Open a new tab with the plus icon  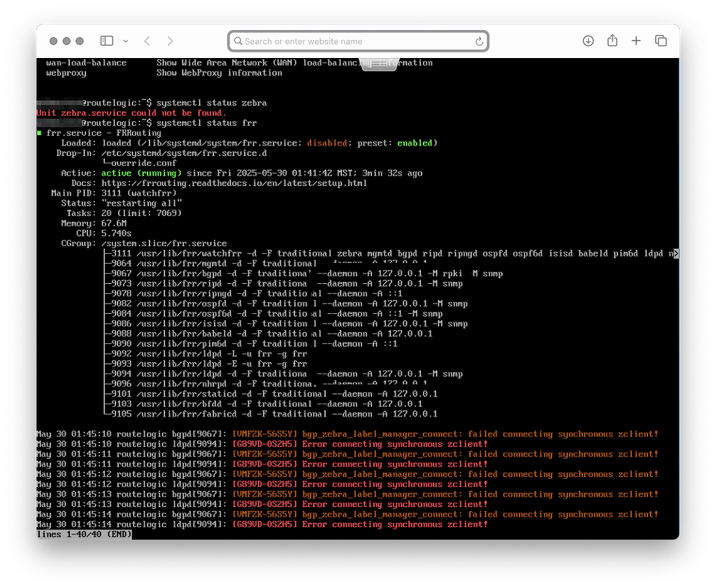[x=636, y=41]
